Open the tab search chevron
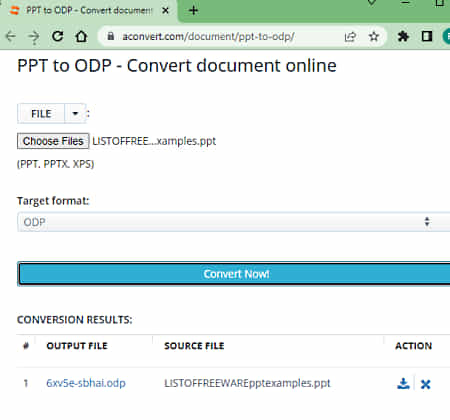 [372, 3]
